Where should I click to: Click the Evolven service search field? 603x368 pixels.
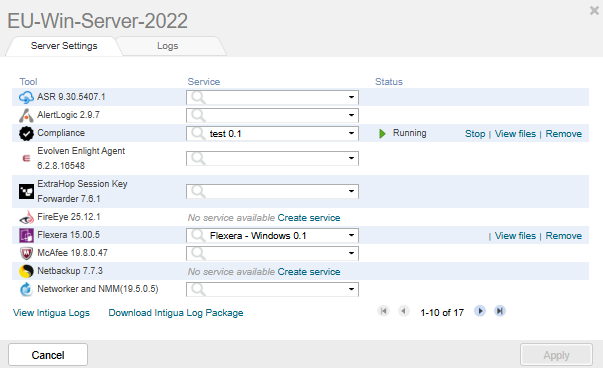pos(272,158)
